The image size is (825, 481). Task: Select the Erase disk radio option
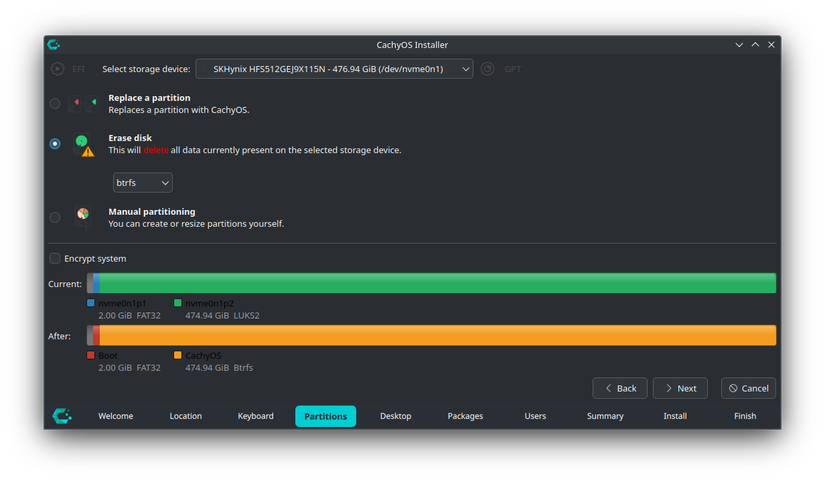click(x=55, y=144)
